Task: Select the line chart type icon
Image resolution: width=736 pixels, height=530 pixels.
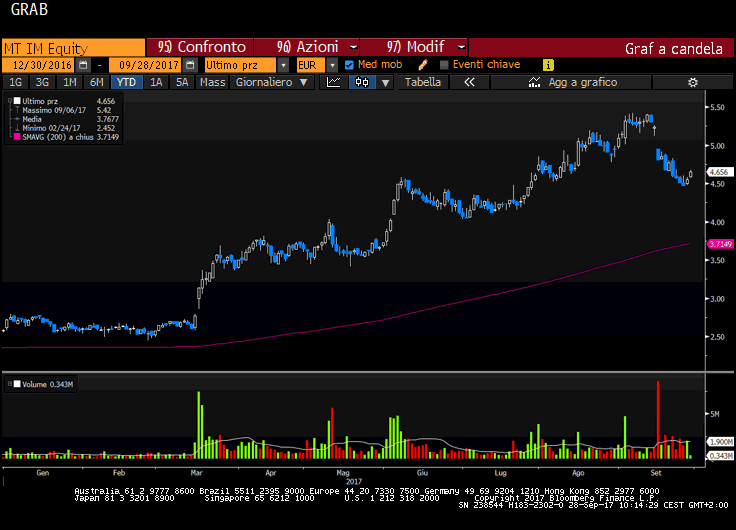Action: click(334, 82)
